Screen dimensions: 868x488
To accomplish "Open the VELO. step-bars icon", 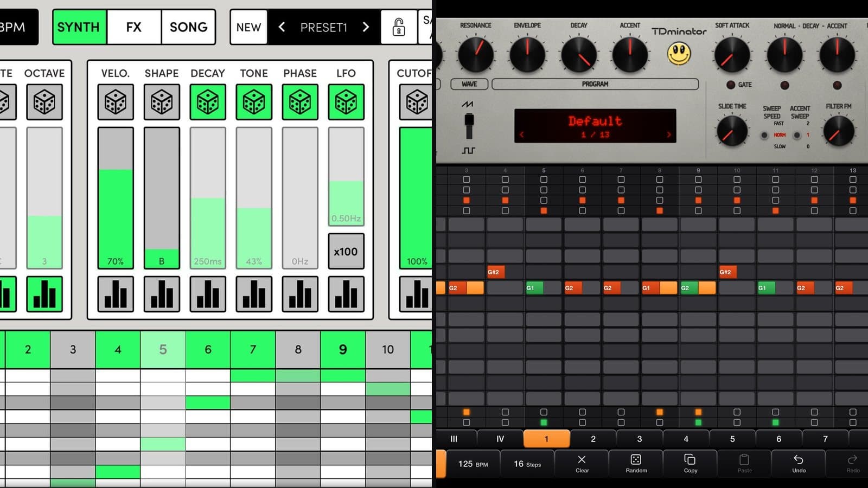I will coord(116,294).
